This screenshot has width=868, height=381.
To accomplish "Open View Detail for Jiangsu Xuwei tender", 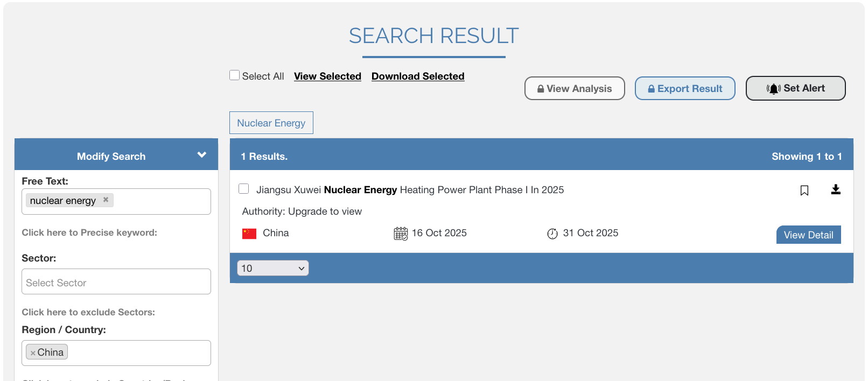I will [809, 235].
